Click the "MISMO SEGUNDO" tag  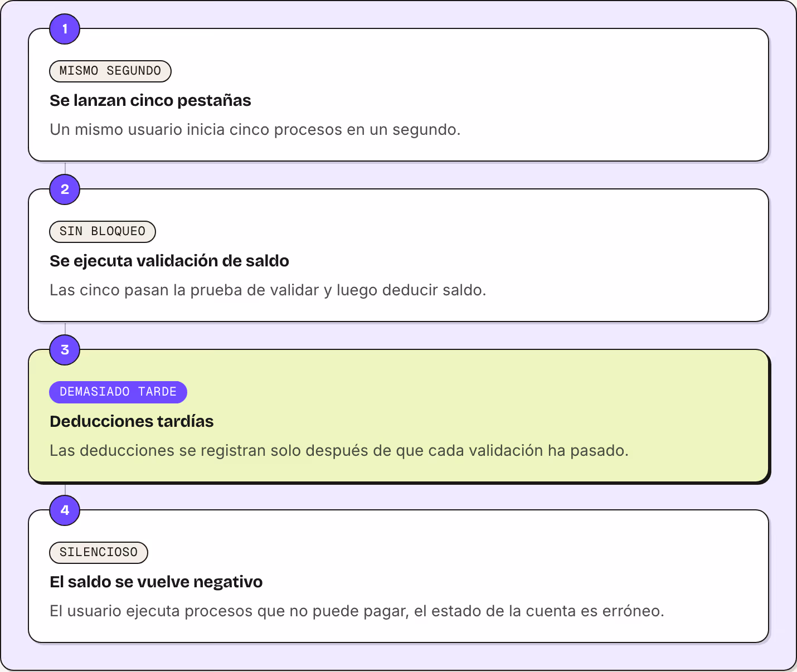(110, 71)
